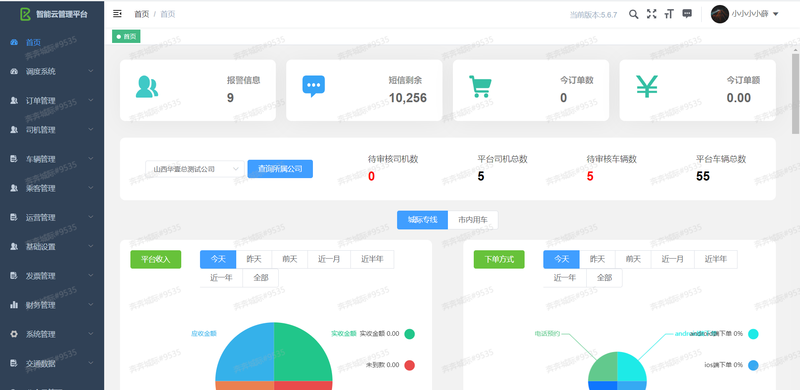Open the search magnifier icon
This screenshot has height=390, width=800.
coord(633,14)
